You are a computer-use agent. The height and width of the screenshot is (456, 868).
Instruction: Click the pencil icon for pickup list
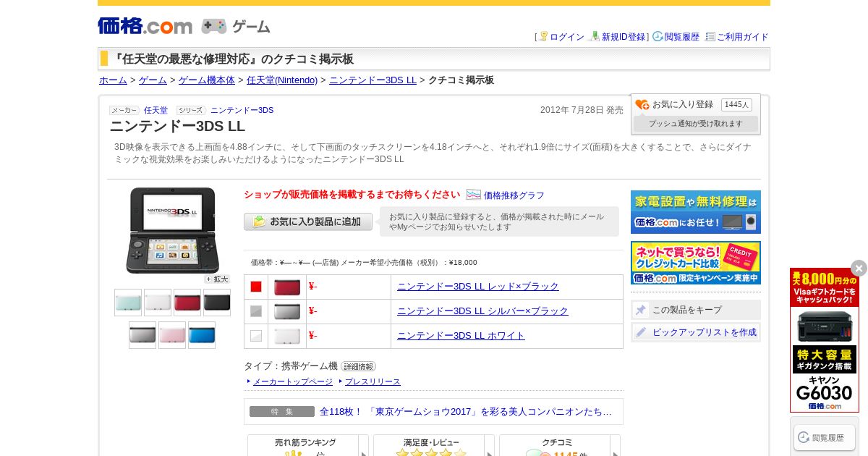pyautogui.click(x=641, y=332)
